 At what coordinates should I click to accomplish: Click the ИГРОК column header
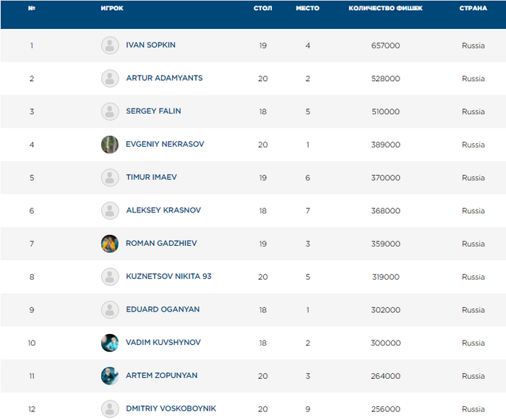(x=111, y=9)
